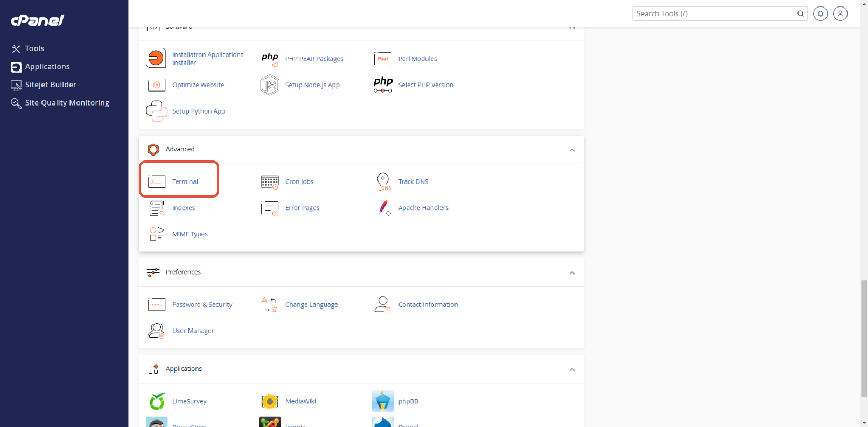The width and height of the screenshot is (868, 427).
Task: Click the MIME Types icon
Action: [x=157, y=234]
